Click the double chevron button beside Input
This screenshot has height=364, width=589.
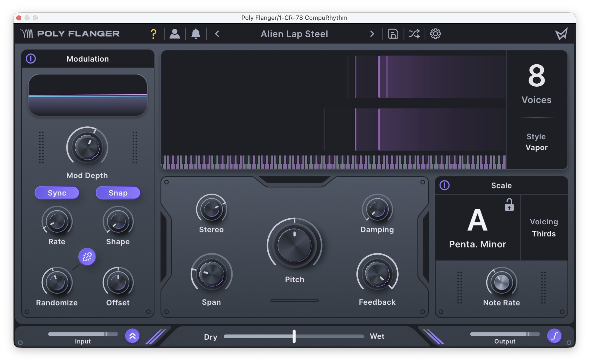click(x=132, y=336)
